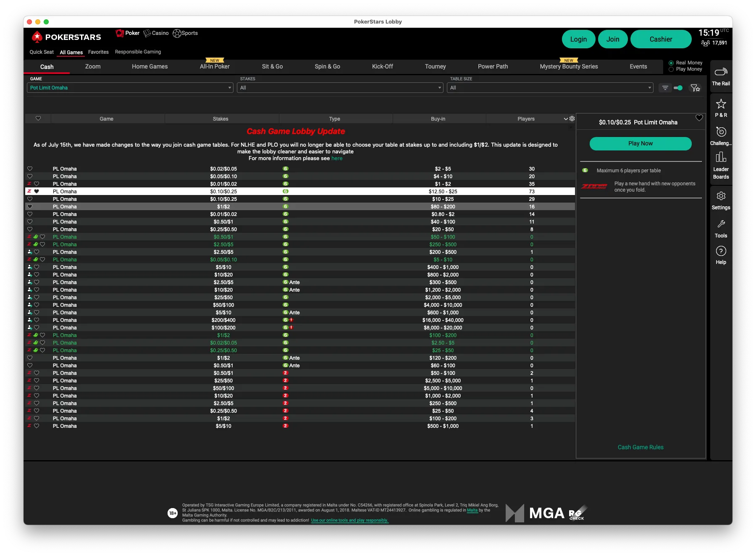Click Play Now
This screenshot has width=756, height=556.
(640, 143)
